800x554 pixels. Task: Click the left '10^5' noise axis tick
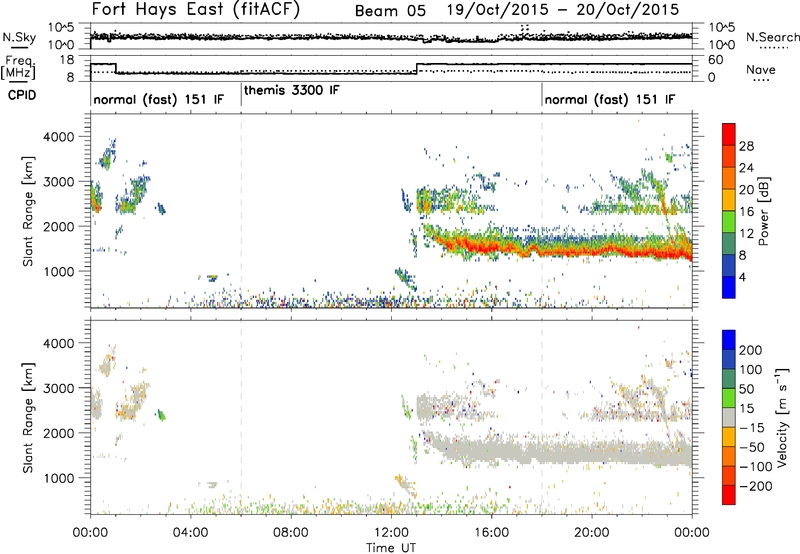pos(61,27)
